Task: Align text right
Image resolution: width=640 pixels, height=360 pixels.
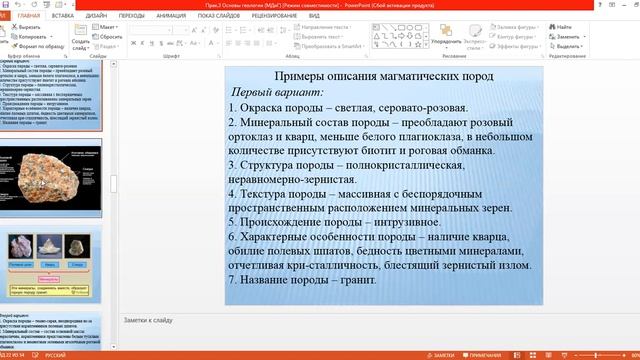Action: pos(247,43)
